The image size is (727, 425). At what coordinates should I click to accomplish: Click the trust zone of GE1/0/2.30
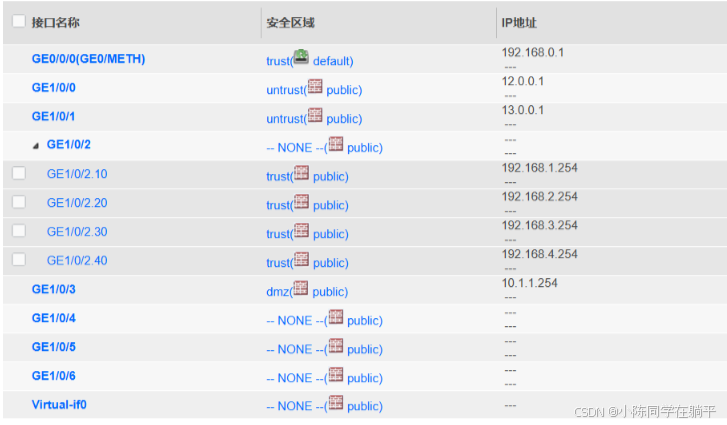(278, 234)
